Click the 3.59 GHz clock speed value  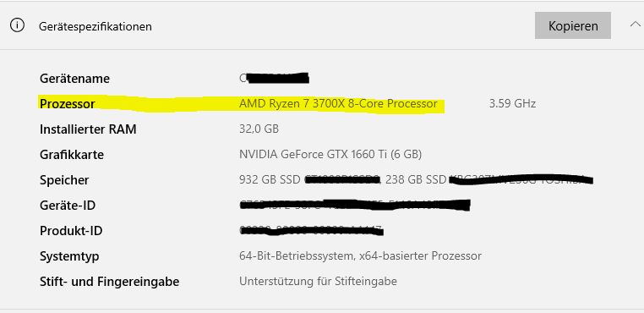pyautogui.click(x=512, y=104)
